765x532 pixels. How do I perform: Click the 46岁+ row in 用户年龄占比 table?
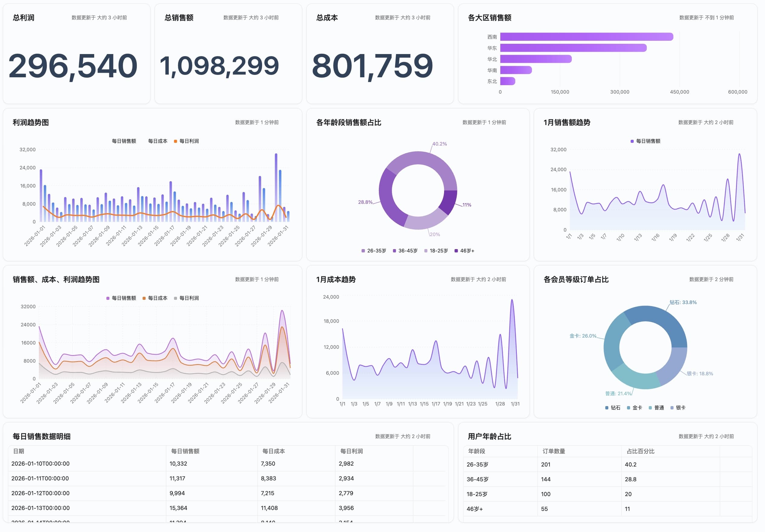coord(607,509)
